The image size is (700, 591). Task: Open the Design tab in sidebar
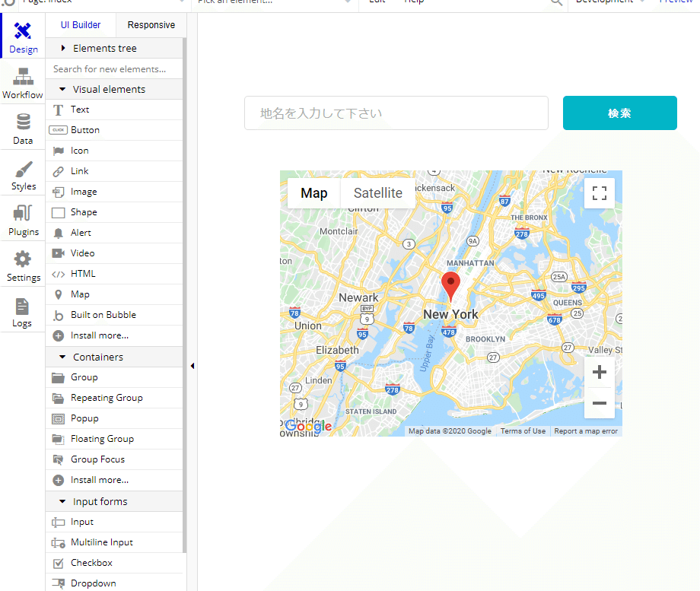click(x=24, y=37)
